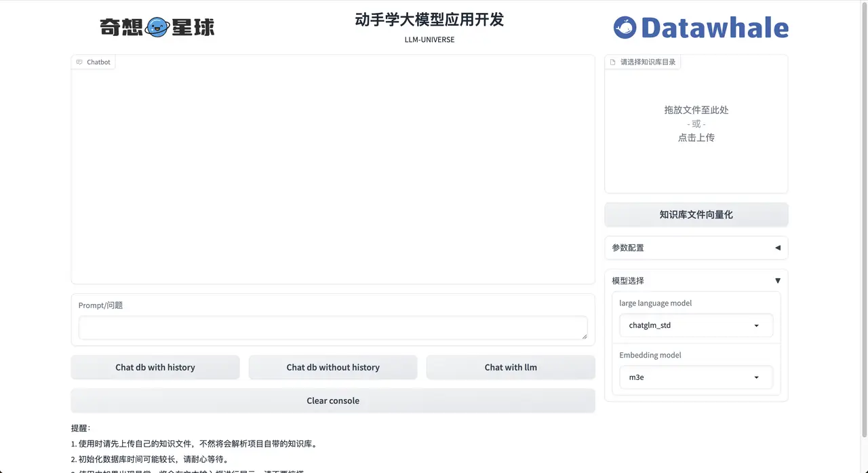
Task: Click the dropdown arrow on chatglm_std selector
Action: (755, 325)
